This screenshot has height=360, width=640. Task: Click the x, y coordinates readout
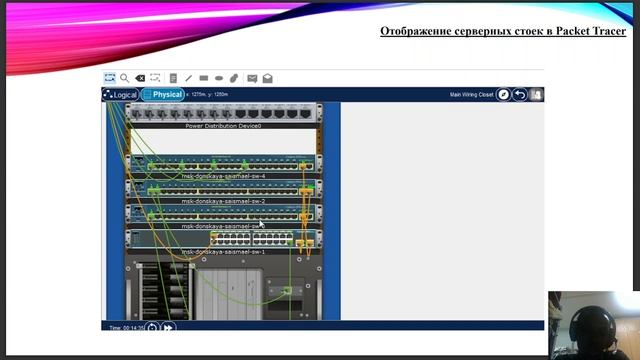coord(207,94)
